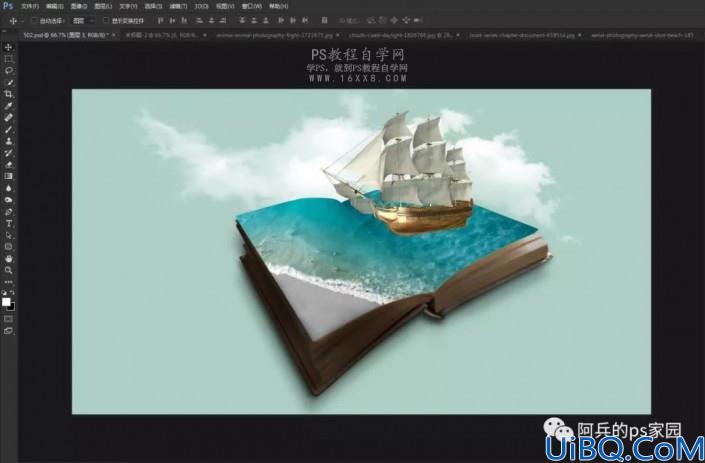Open the Auto-Select layer/group dropdown
This screenshot has height=463, width=705.
pyautogui.click(x=83, y=21)
